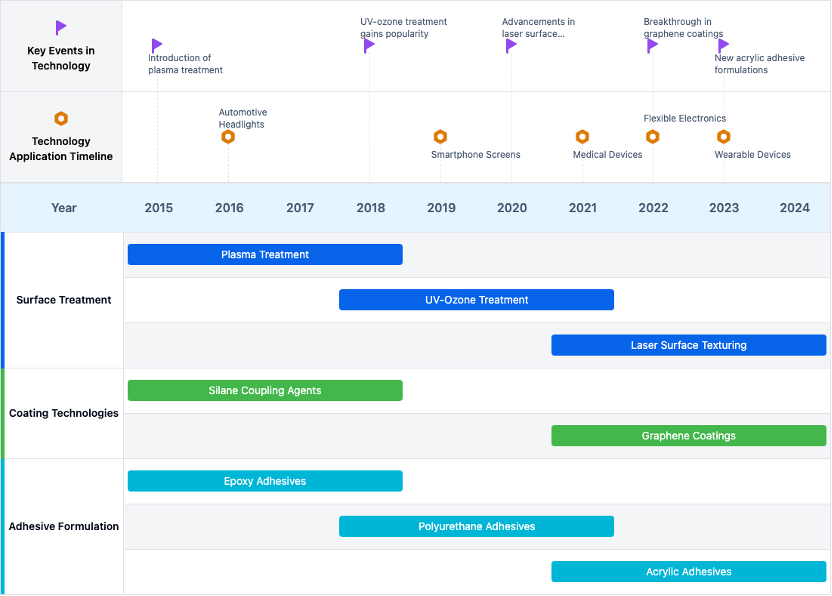
Task: Select the Epoxy Adhesives bar
Action: [265, 481]
